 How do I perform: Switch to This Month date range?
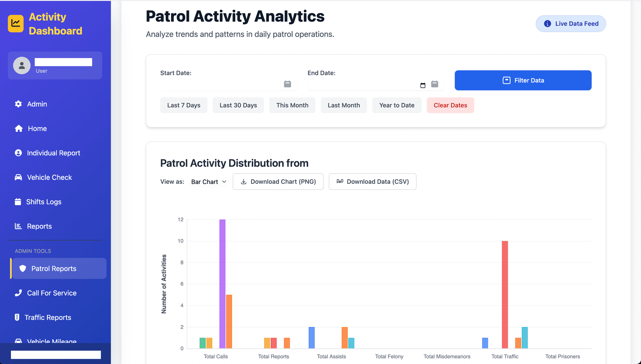[x=292, y=105]
